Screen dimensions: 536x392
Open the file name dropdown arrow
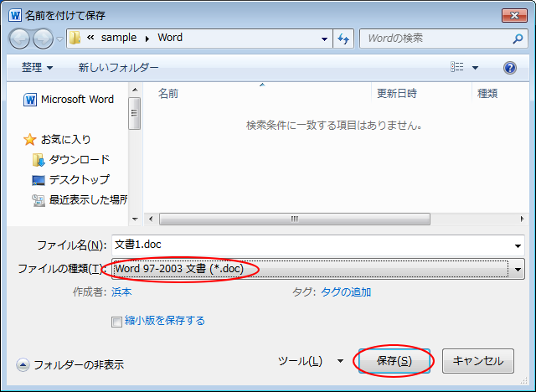[x=518, y=245]
